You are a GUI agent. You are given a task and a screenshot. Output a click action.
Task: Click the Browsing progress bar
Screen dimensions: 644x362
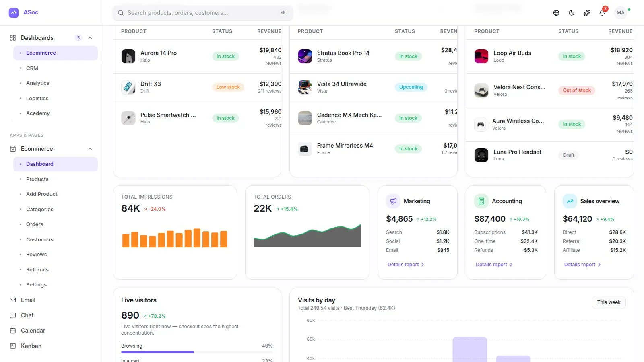click(197, 352)
